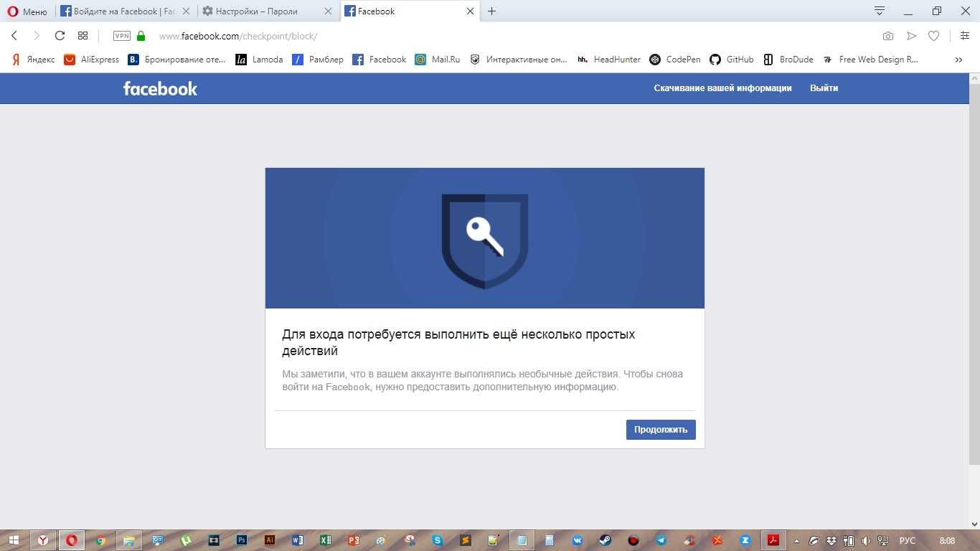Close the active Facebook tab
The image size is (980, 551).
(471, 11)
